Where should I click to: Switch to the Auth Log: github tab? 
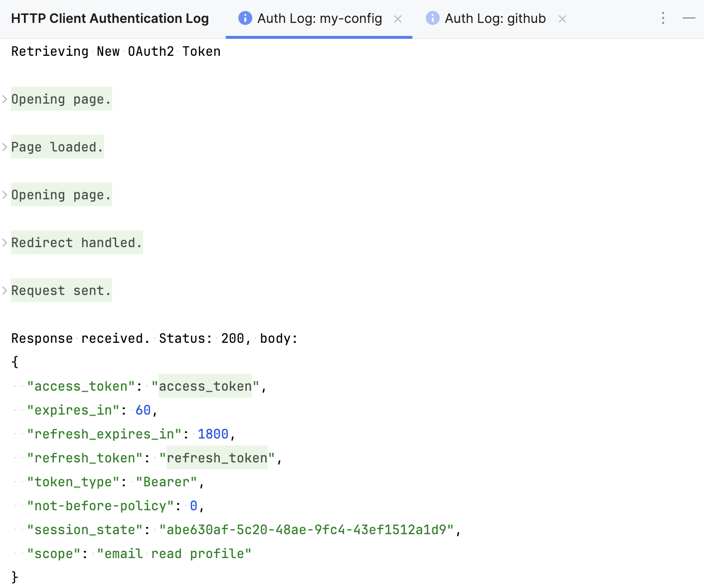pyautogui.click(x=495, y=18)
